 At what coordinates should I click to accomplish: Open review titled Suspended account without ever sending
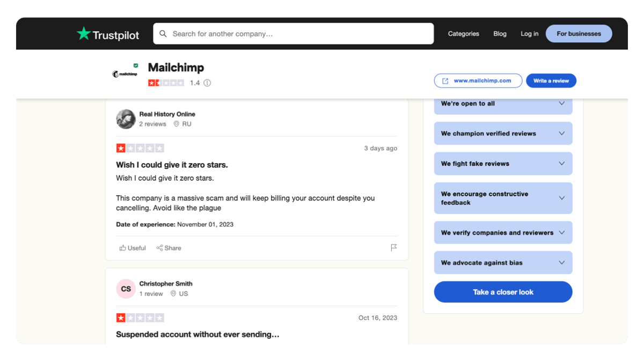(x=197, y=335)
